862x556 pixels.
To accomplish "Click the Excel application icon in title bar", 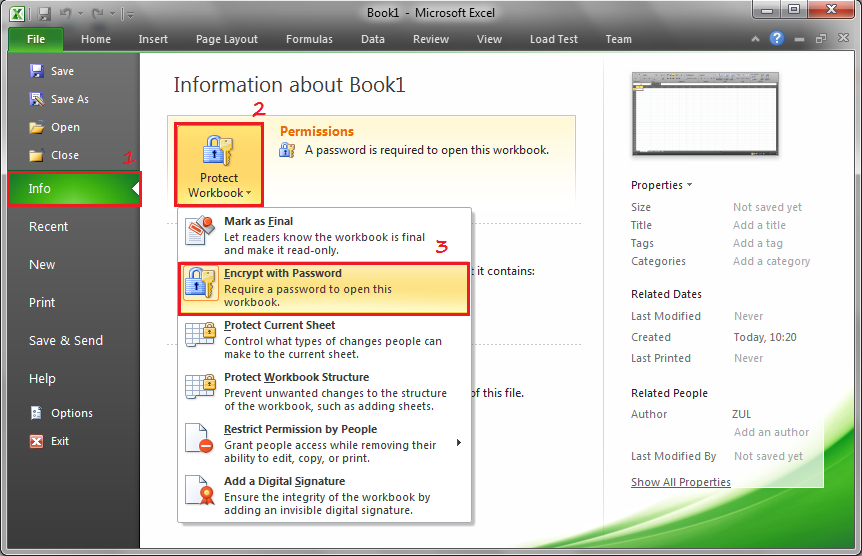I will [x=18, y=14].
